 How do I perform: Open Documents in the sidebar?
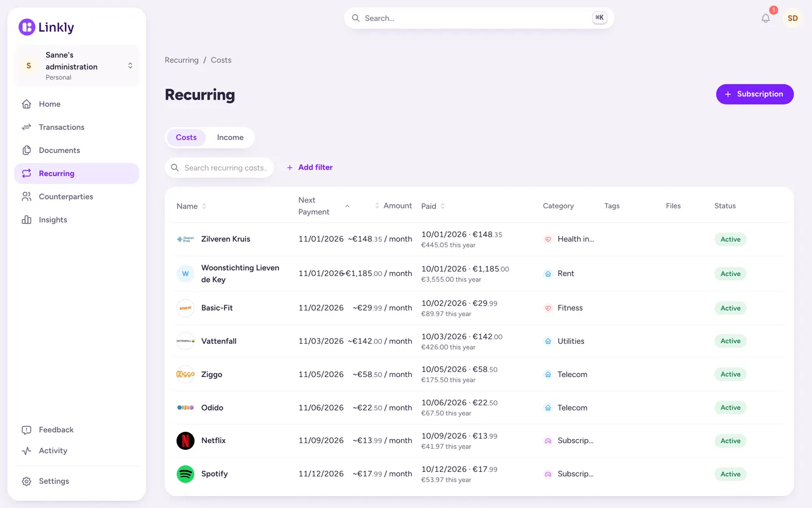[x=77, y=150]
